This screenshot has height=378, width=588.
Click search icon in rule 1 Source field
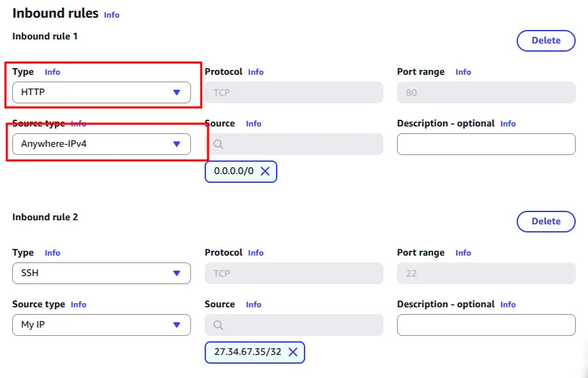tap(218, 144)
